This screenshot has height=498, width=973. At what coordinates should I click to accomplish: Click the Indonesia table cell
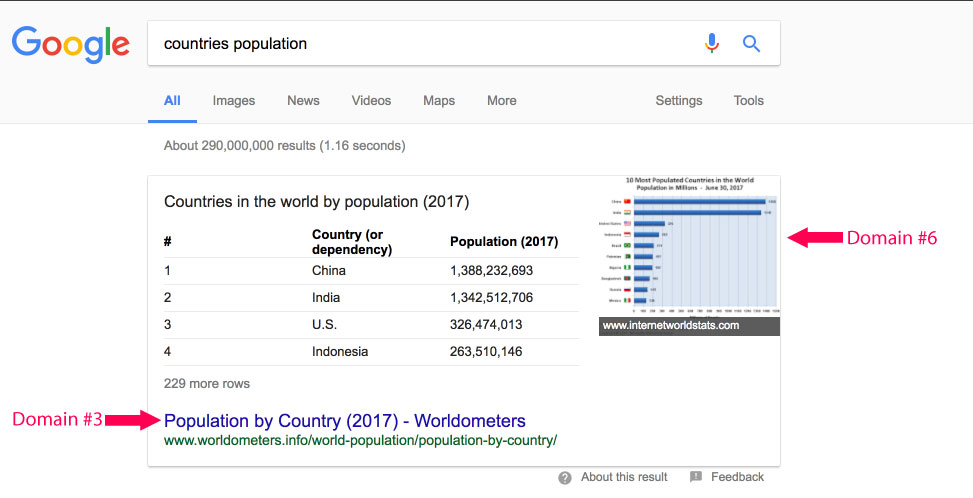(340, 352)
